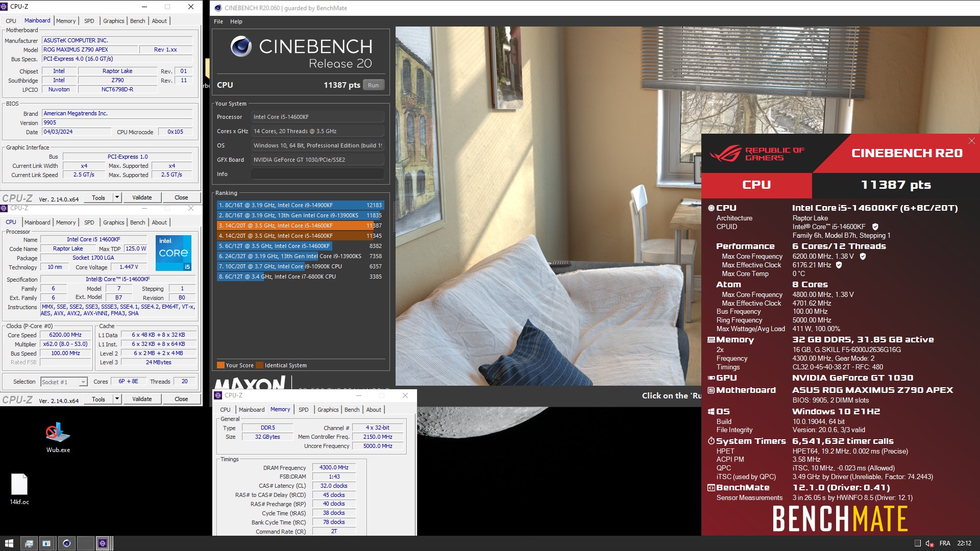Select the highlighted ranking row 3 scoring 11387
The width and height of the screenshot is (980, 551).
(300, 226)
